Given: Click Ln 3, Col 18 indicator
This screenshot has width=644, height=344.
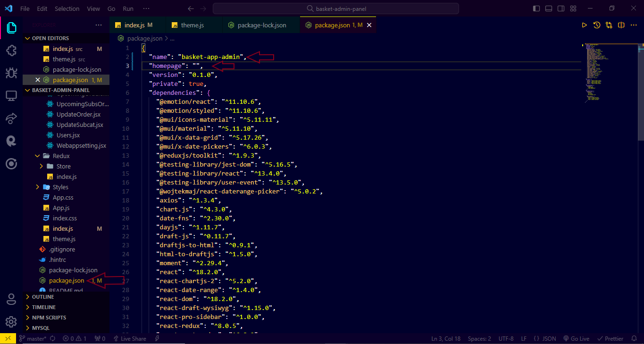Looking at the screenshot, I should coord(446,338).
